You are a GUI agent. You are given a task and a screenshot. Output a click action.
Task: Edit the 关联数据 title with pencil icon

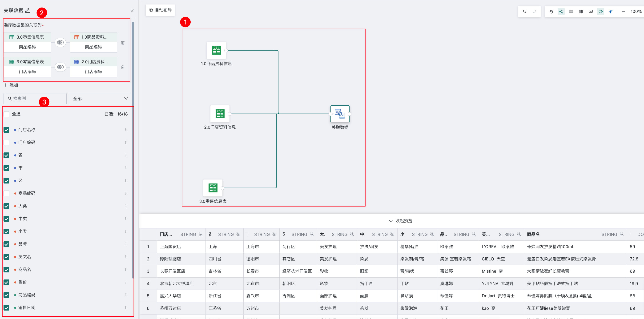[28, 10]
